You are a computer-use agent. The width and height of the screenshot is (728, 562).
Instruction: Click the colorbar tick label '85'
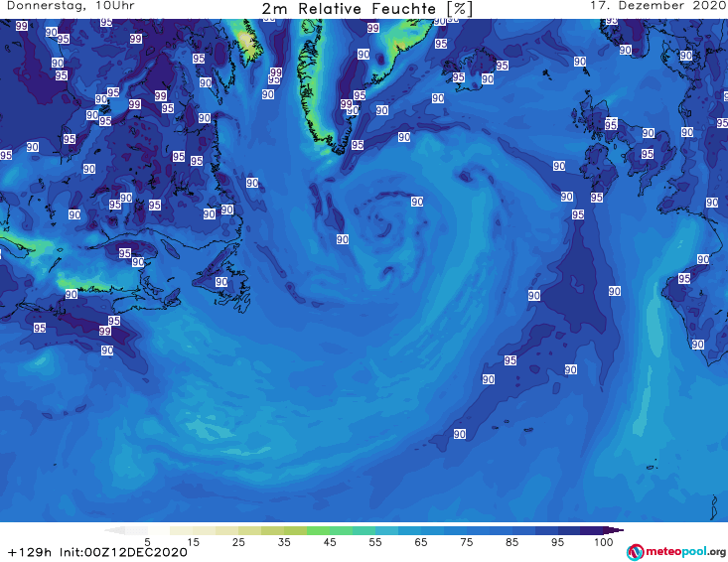[x=512, y=542]
